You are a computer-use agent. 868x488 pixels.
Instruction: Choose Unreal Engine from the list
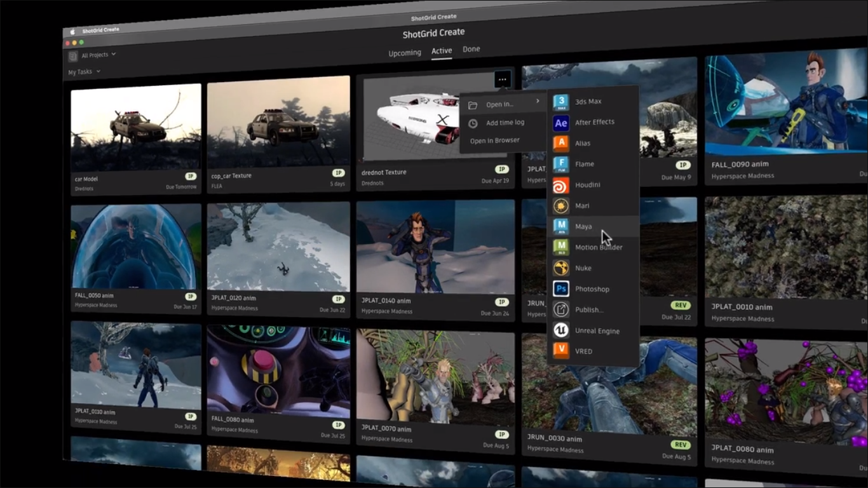[593, 330]
